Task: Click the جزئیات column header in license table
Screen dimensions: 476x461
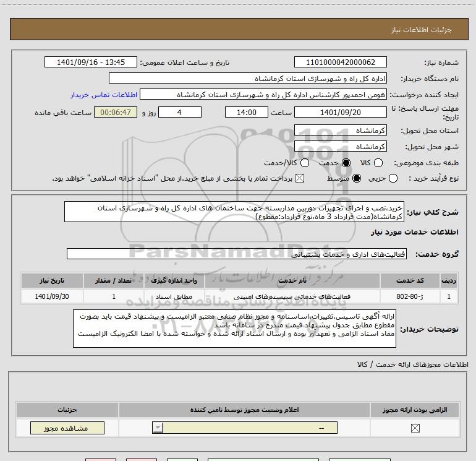Action: [x=67, y=410]
